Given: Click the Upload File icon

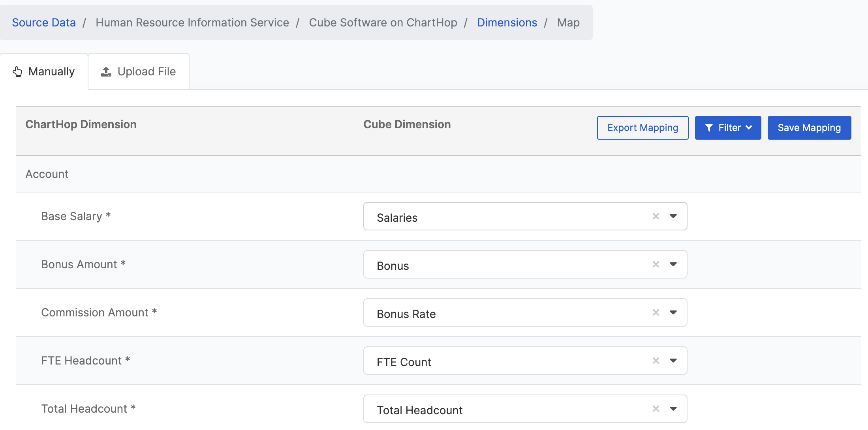Looking at the screenshot, I should (106, 71).
